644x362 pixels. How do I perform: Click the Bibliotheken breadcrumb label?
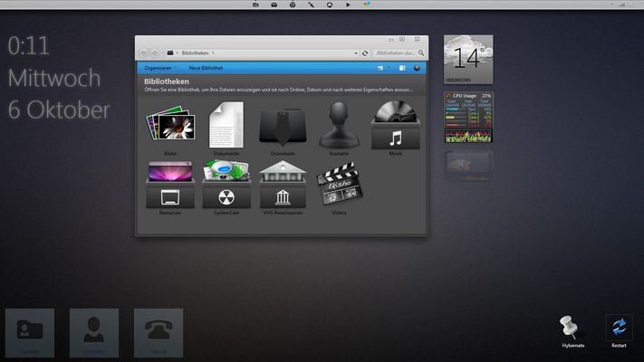[195, 53]
